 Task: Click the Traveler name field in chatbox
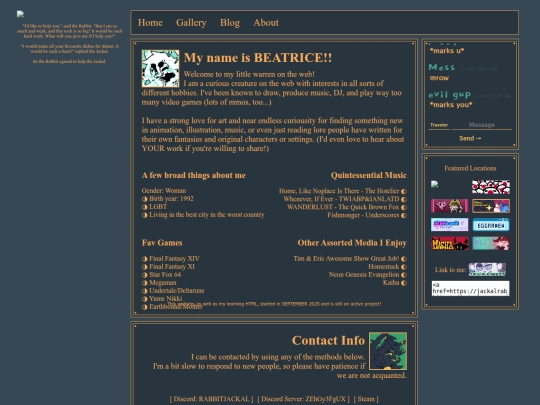(439, 125)
